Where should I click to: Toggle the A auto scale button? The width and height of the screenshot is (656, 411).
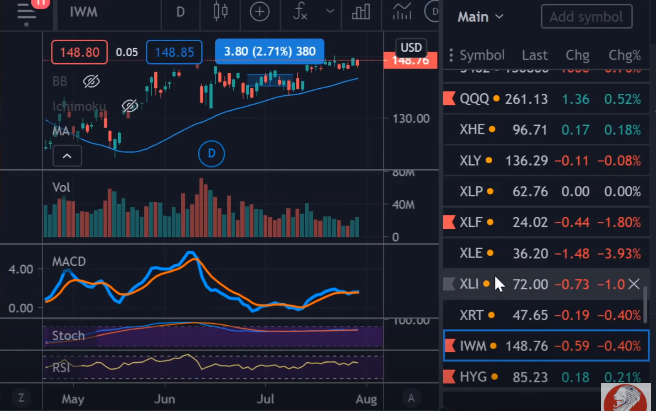(411, 398)
